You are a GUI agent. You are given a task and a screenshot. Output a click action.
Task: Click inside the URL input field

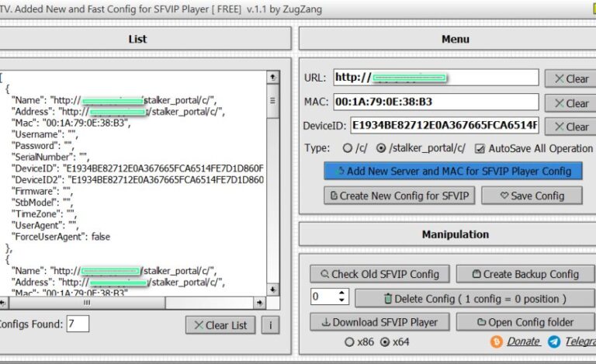click(x=436, y=78)
